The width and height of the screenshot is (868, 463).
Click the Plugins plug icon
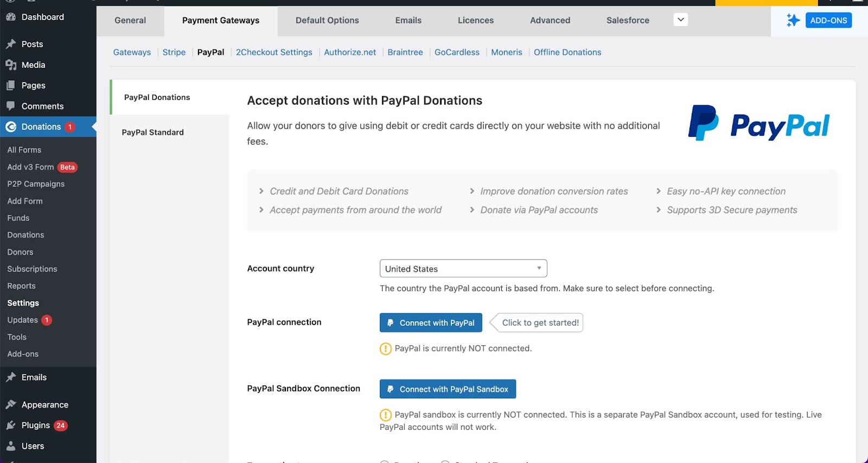pos(11,425)
